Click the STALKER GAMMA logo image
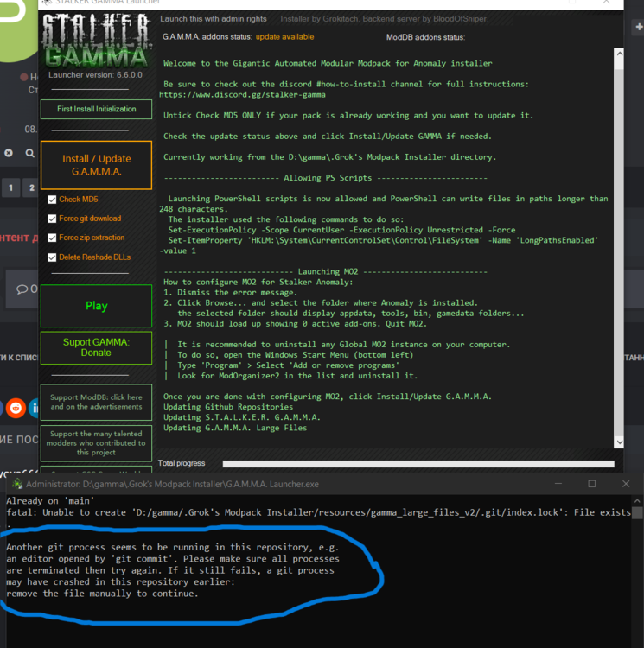The image size is (644, 648). point(96,41)
